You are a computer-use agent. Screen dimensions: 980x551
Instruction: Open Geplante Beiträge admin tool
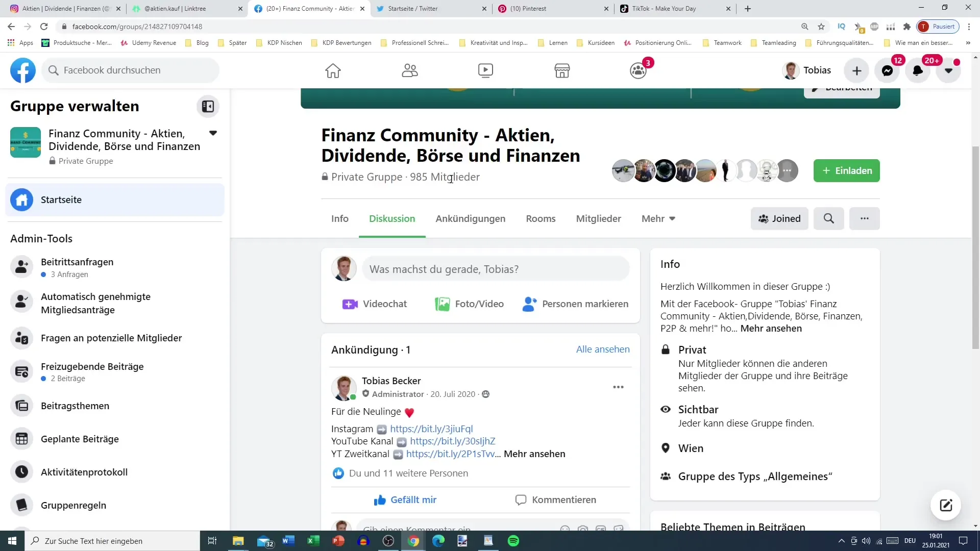115,439
